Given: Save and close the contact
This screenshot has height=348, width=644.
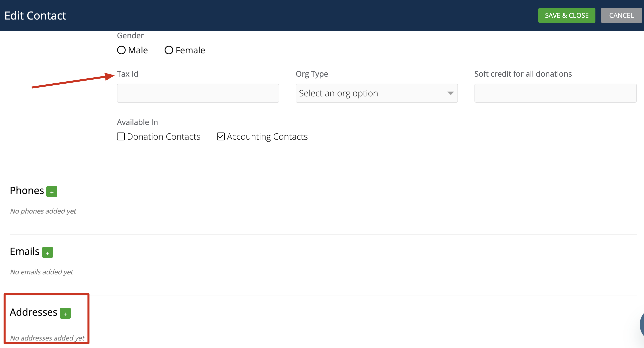Looking at the screenshot, I should point(566,15).
